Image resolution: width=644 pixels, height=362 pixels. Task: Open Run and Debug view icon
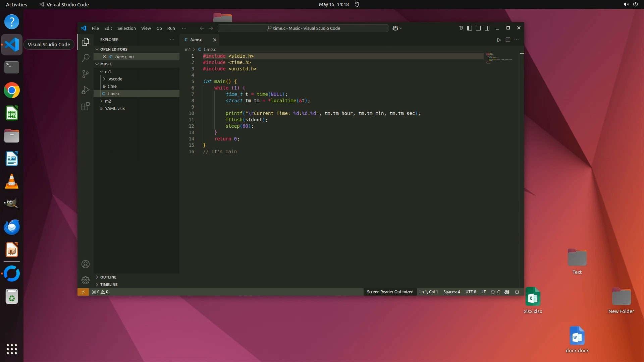point(86,90)
